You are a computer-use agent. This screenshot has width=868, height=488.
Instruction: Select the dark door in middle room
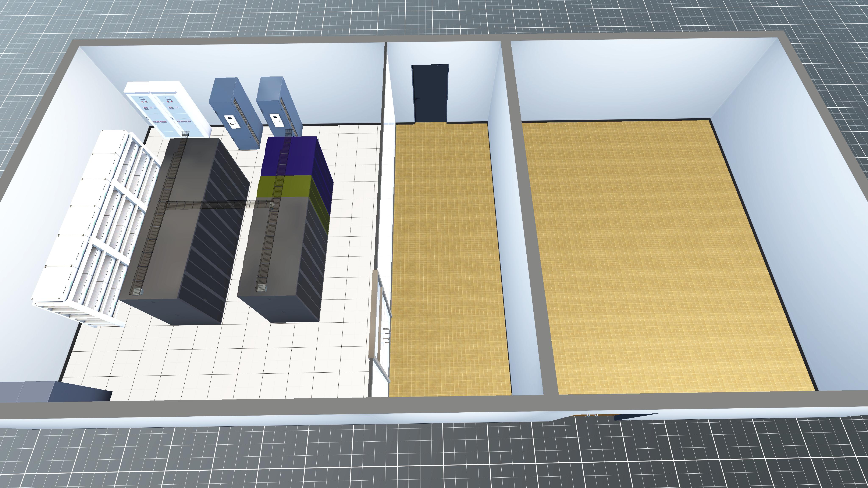pos(430,93)
